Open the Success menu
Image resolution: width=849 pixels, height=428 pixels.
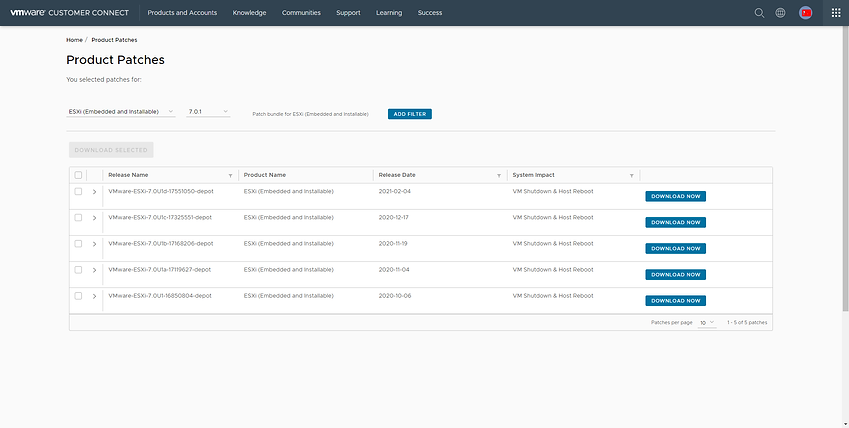click(x=430, y=12)
